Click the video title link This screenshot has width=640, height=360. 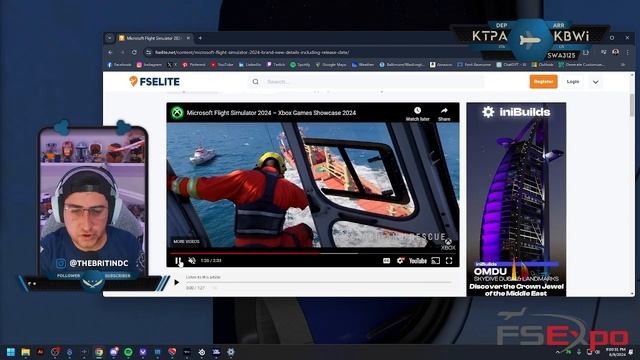(271, 113)
